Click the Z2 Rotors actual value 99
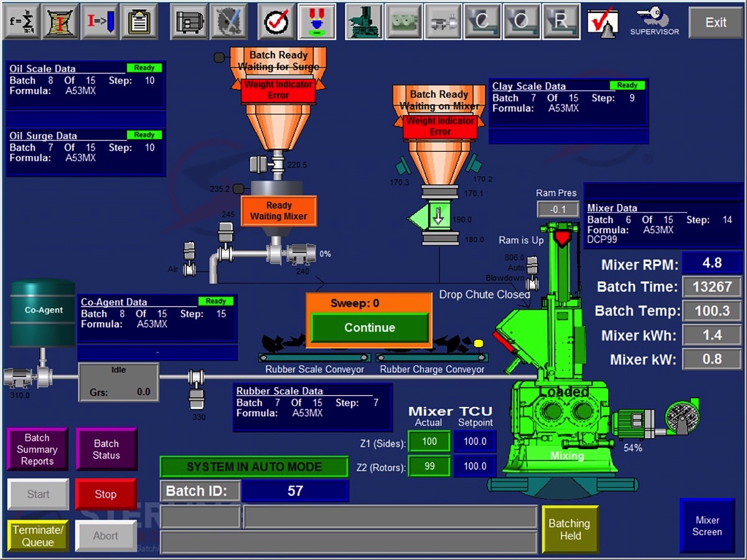Screen dimensions: 747x560 (x=430, y=466)
